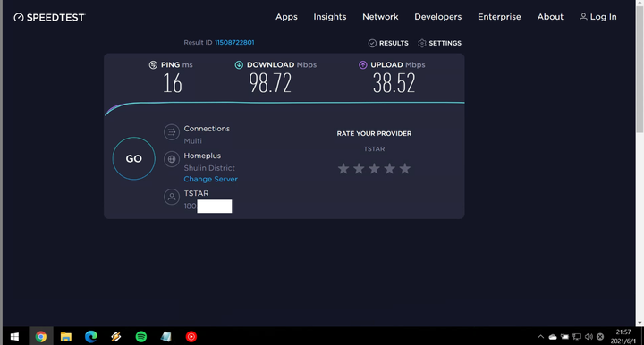This screenshot has height=345, width=644.
Task: Show hidden system tray icons
Action: click(x=540, y=337)
